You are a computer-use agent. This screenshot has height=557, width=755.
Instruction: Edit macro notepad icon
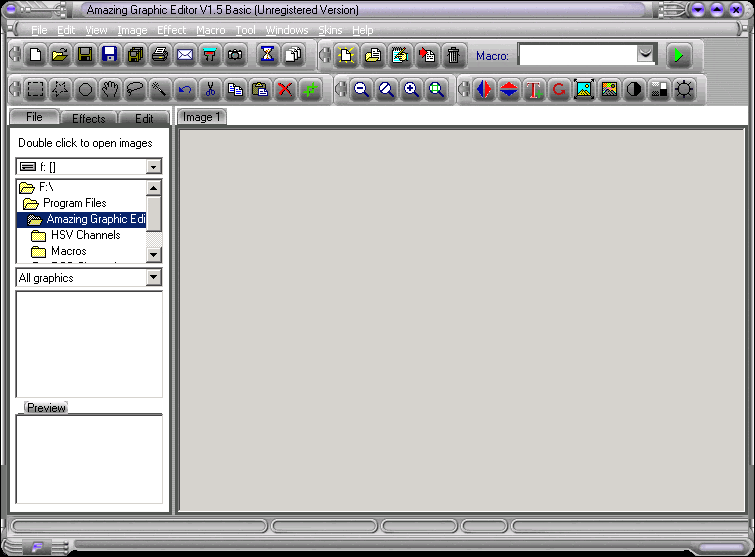pyautogui.click(x=400, y=55)
